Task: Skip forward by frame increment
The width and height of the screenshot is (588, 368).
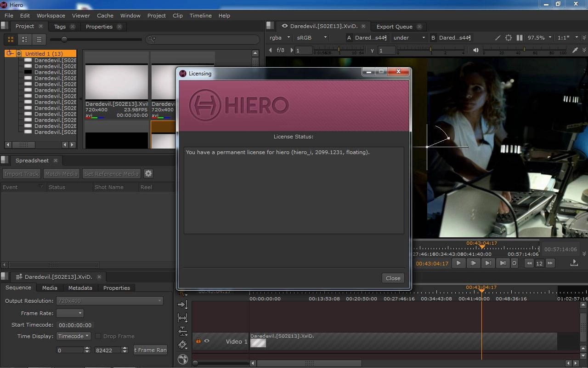Action: [550, 263]
